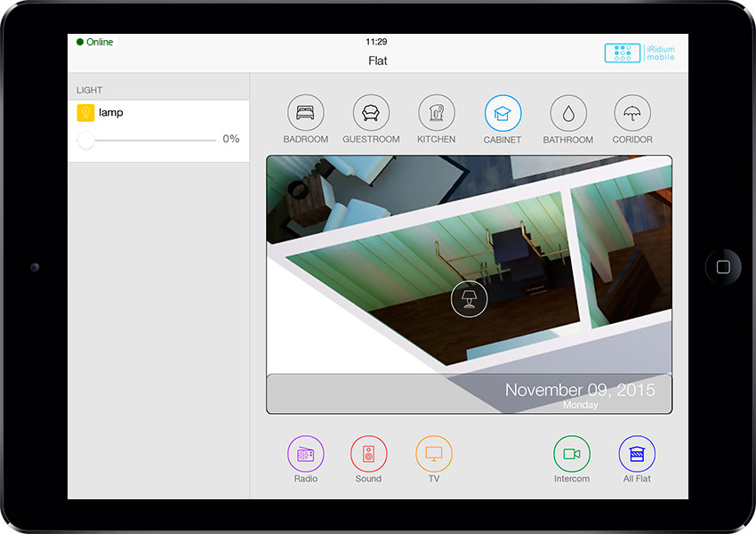The height and width of the screenshot is (534, 756).
Task: Select the Guestroom armchair icon
Action: [371, 113]
